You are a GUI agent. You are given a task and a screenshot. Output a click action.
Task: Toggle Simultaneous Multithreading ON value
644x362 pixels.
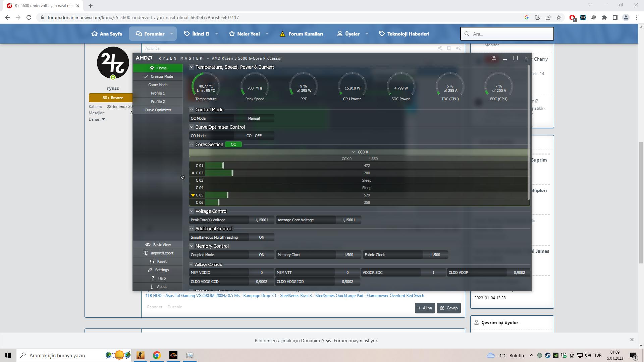coord(261,237)
